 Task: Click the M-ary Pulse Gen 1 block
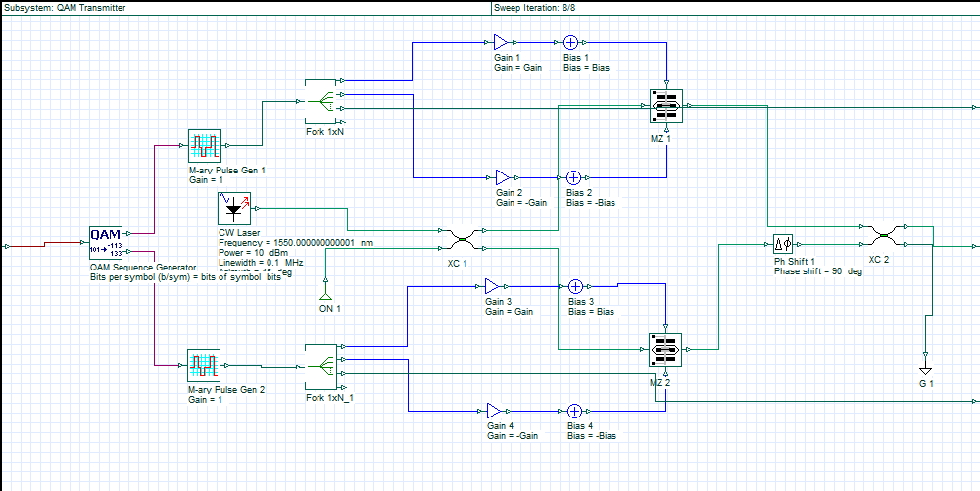click(205, 146)
